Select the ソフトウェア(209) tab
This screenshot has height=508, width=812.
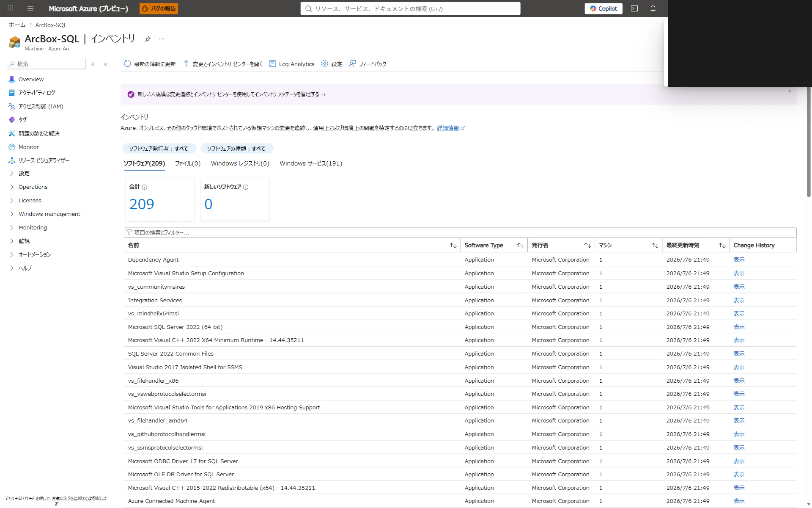(x=144, y=163)
